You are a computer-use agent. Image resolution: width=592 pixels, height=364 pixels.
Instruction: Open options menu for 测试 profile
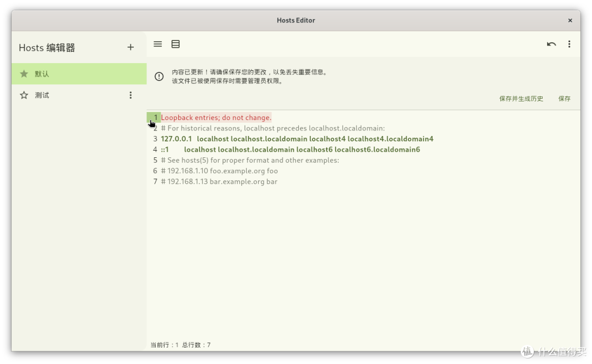pyautogui.click(x=130, y=95)
